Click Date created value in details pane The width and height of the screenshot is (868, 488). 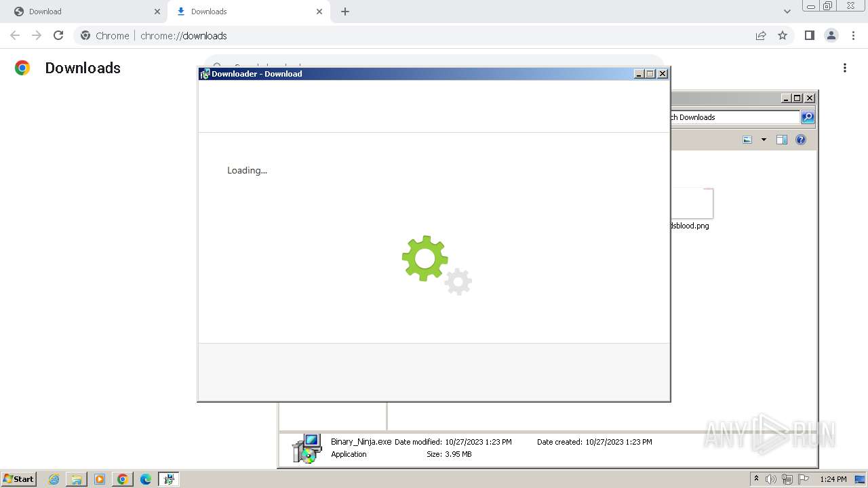tap(618, 442)
